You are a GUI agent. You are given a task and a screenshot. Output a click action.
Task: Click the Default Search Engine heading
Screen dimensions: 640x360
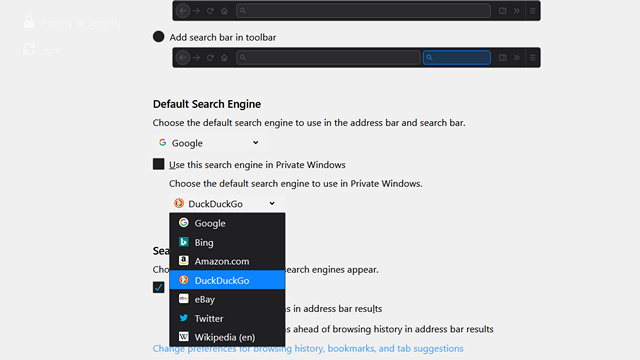(x=207, y=104)
